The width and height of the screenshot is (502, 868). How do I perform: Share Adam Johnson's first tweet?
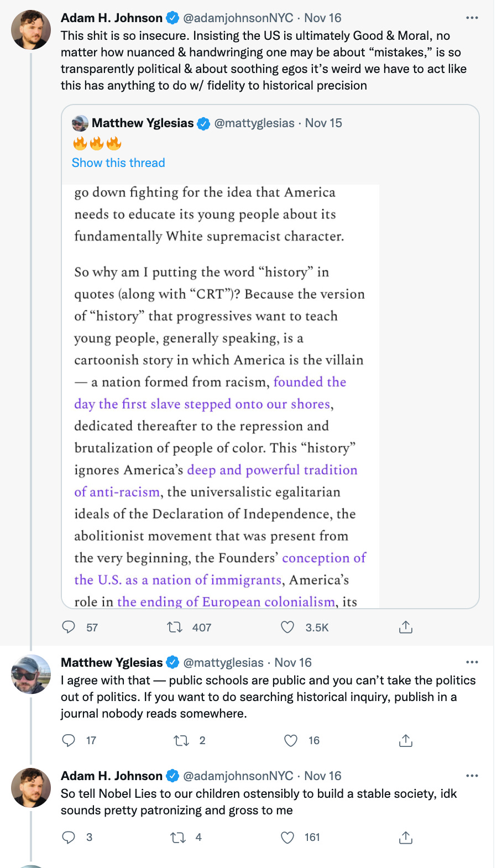coord(406,627)
